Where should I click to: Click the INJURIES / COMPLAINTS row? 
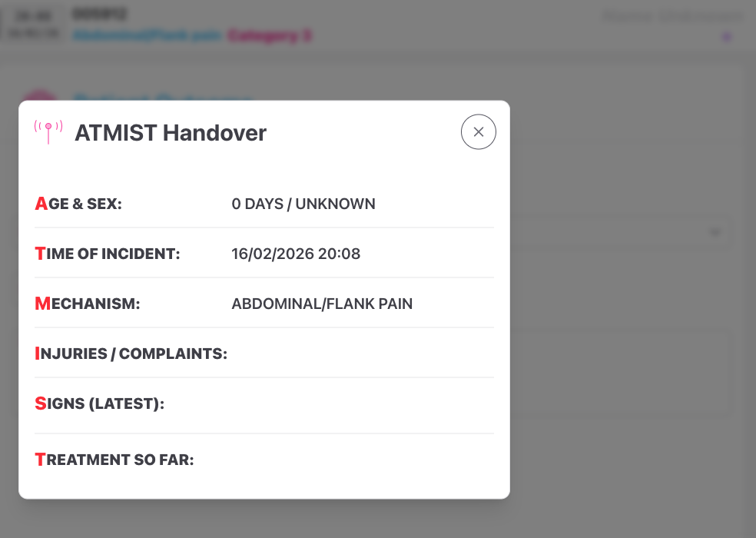[x=131, y=353]
